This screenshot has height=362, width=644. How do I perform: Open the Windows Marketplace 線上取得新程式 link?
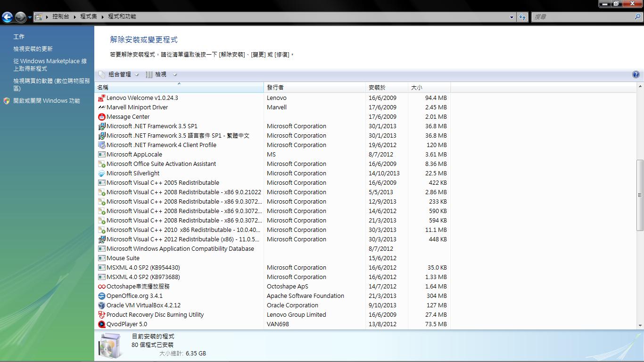point(50,65)
